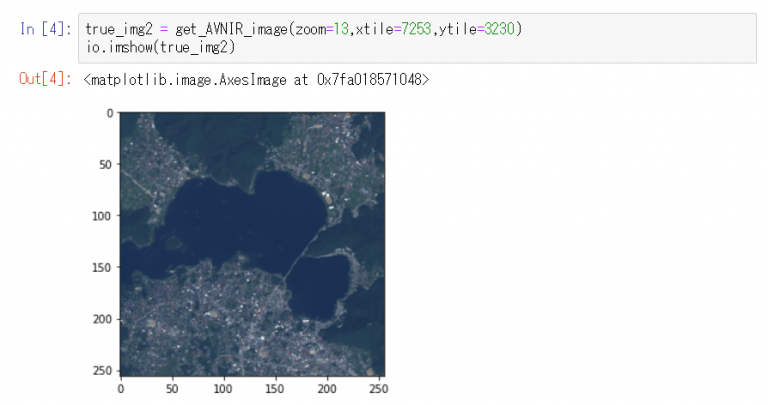Click inside the In [4] code cell
This screenshot has width=768, height=405.
click(417, 38)
